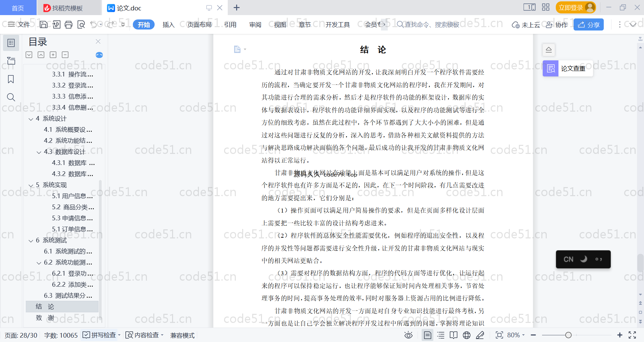Click the demote heading minus icon

65,55
